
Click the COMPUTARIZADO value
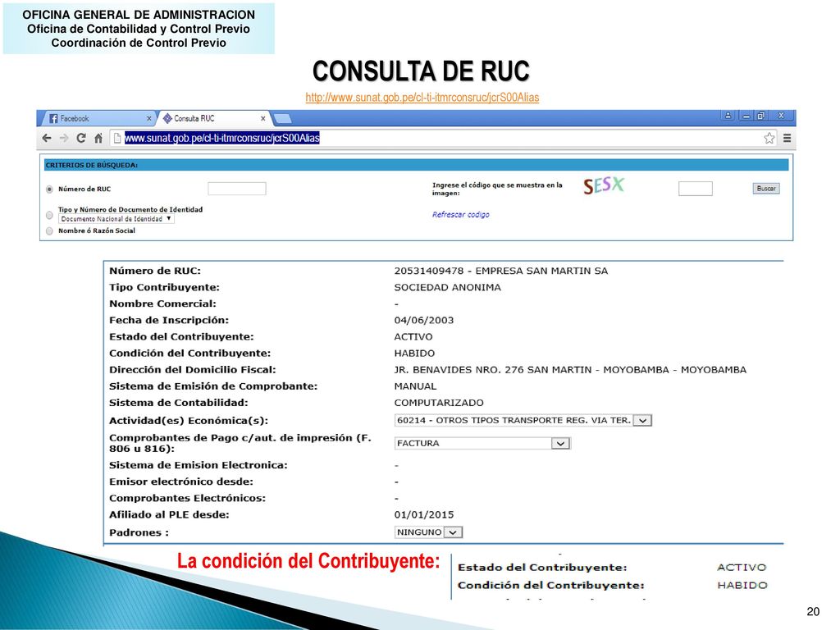[439, 403]
